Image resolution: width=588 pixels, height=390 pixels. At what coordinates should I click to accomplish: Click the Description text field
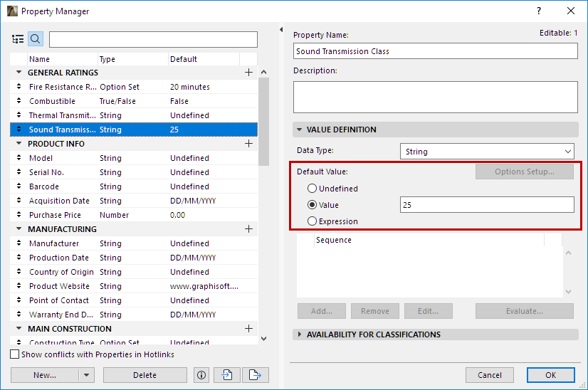point(435,97)
